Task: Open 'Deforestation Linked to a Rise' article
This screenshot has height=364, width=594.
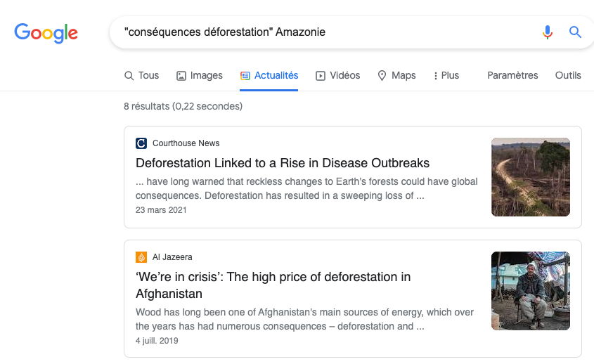Action: tap(283, 163)
